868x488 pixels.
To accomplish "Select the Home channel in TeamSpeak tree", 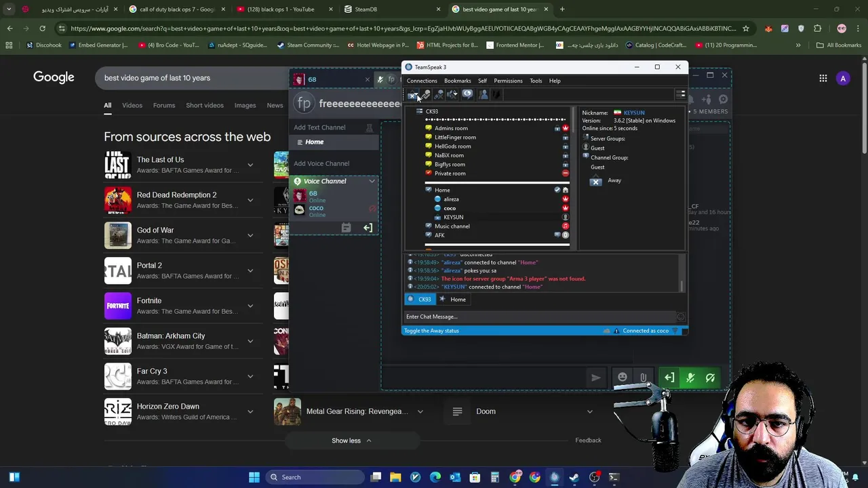I will coord(442,190).
